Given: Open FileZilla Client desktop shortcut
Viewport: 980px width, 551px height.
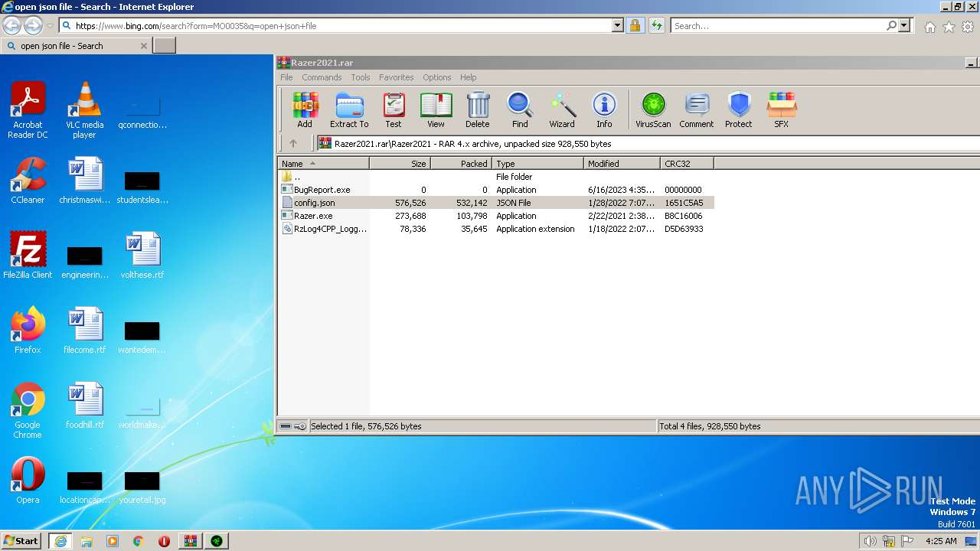Looking at the screenshot, I should pyautogui.click(x=28, y=256).
